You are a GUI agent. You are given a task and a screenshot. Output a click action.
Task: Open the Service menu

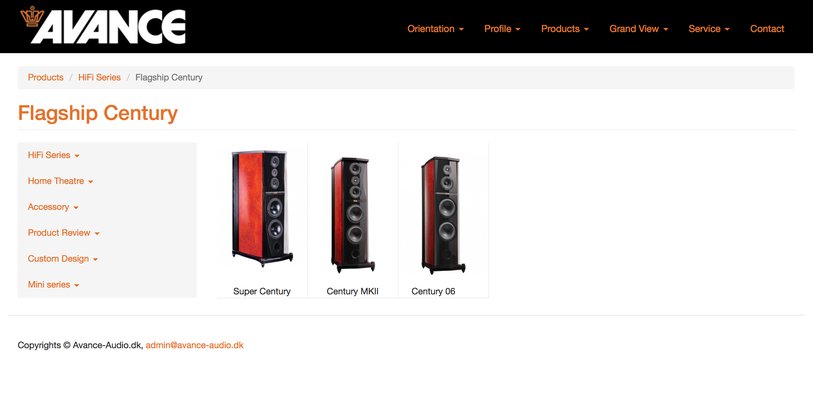click(x=709, y=29)
